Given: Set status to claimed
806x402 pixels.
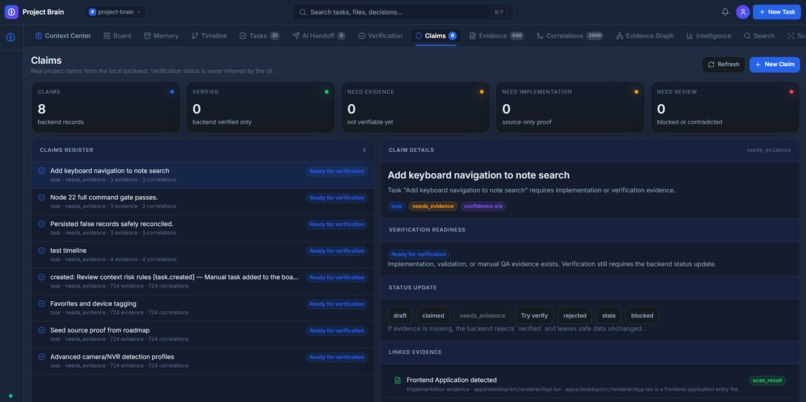Looking at the screenshot, I should pos(433,316).
